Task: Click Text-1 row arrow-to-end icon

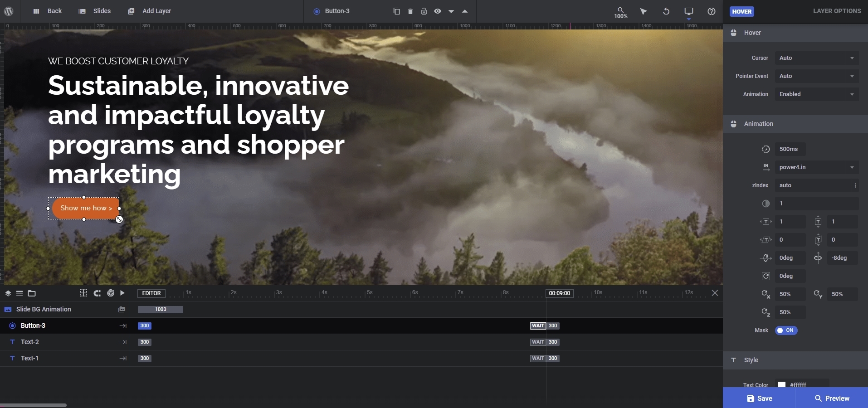Action: [x=123, y=359]
